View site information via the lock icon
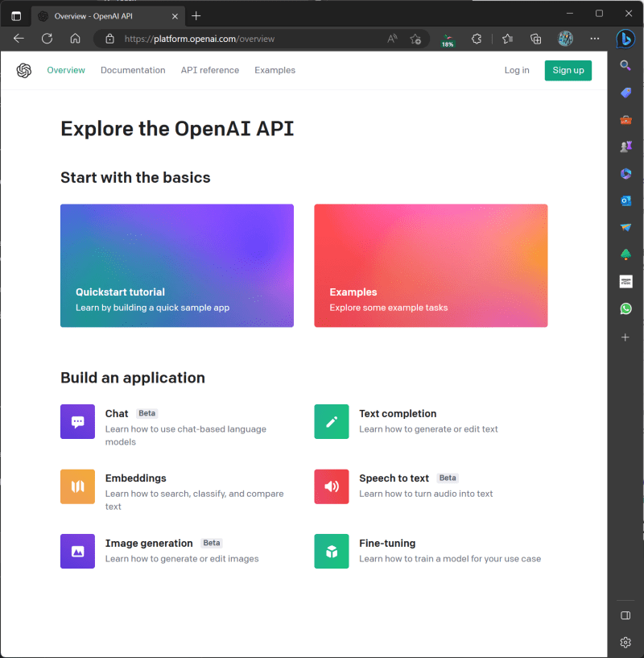 pyautogui.click(x=109, y=39)
